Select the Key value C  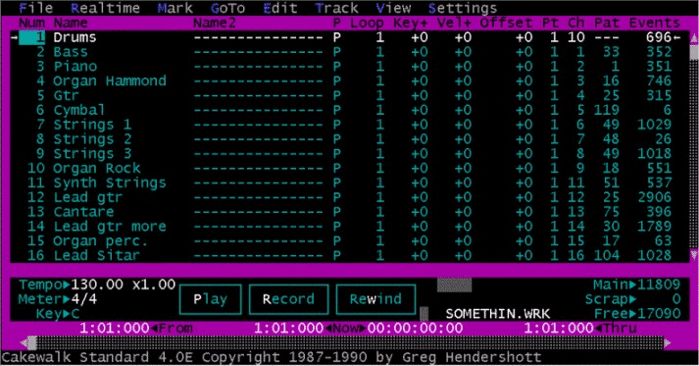click(x=75, y=313)
